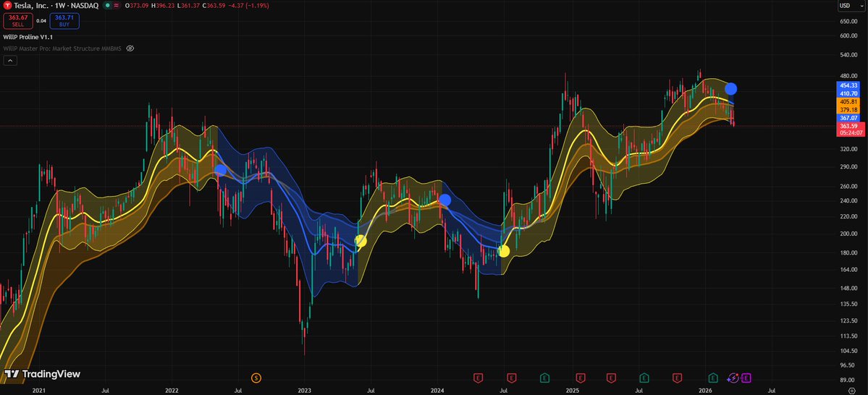868x395 pixels.
Task: Click the 2026 label on the time axis
Action: (706, 391)
